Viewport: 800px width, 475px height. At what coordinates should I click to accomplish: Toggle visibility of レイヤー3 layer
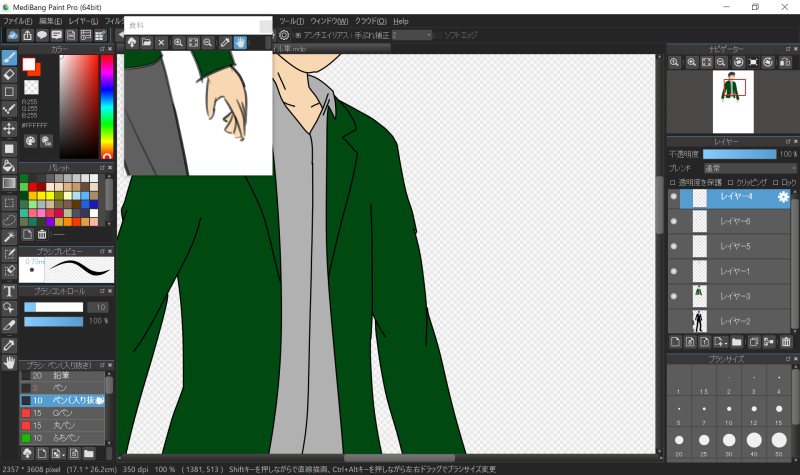tap(673, 296)
